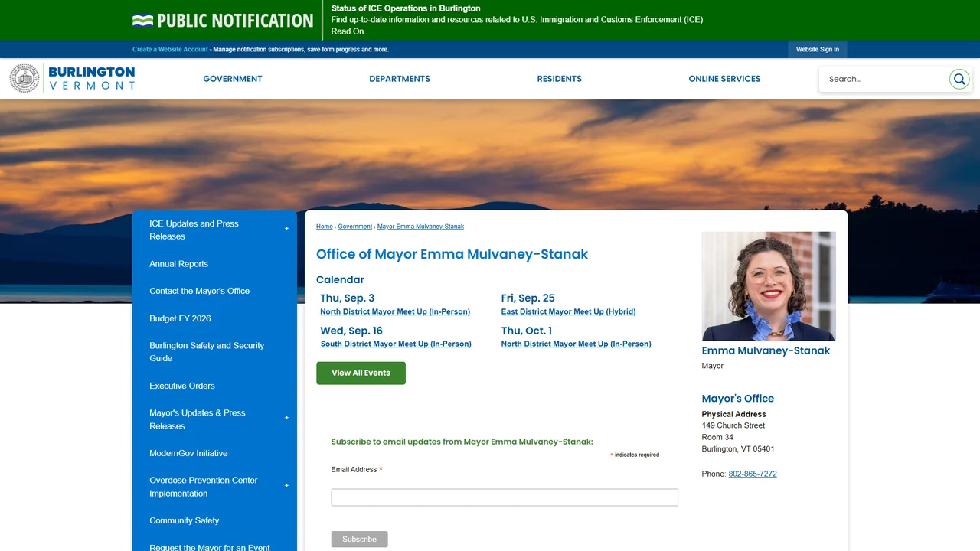Click Mayor Emma Mulvaney-Stanak breadcrumb link
The height and width of the screenshot is (551, 980).
tap(420, 227)
